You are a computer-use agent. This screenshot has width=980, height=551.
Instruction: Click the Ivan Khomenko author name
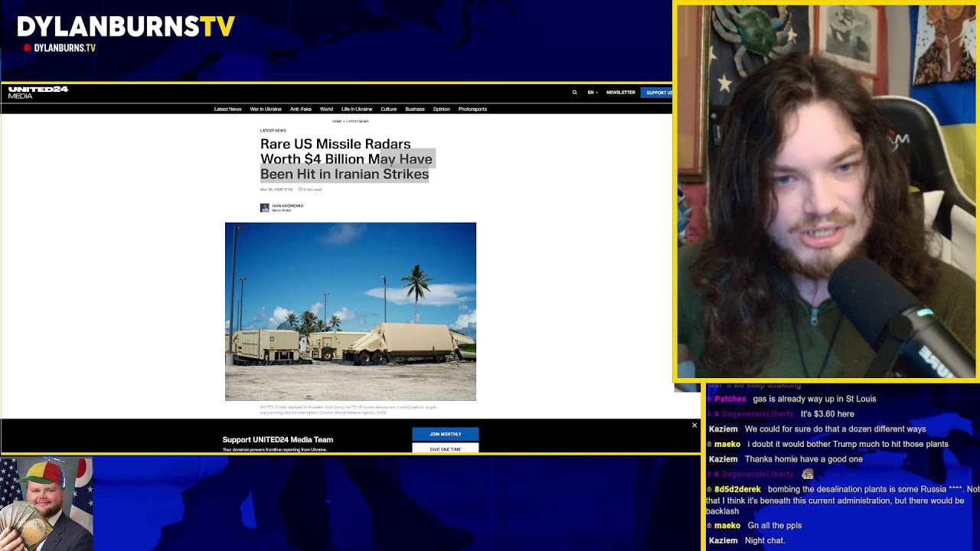(x=288, y=206)
